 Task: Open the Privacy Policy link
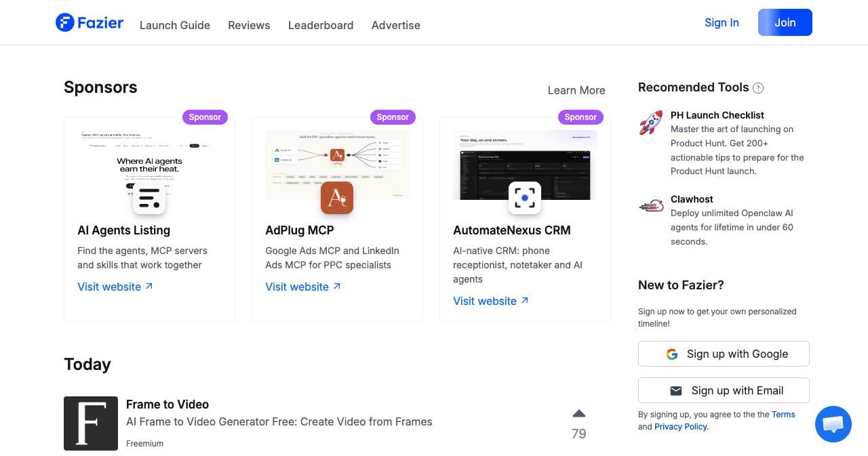click(x=681, y=427)
